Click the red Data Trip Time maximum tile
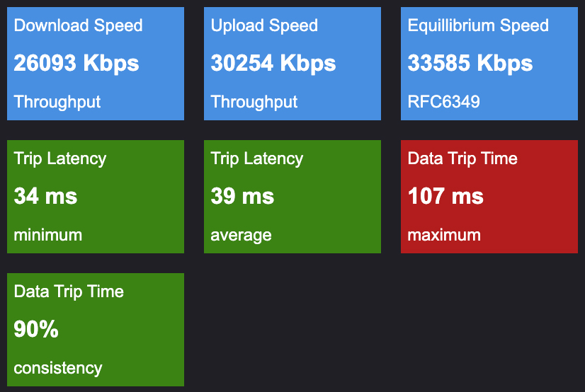 pos(489,197)
